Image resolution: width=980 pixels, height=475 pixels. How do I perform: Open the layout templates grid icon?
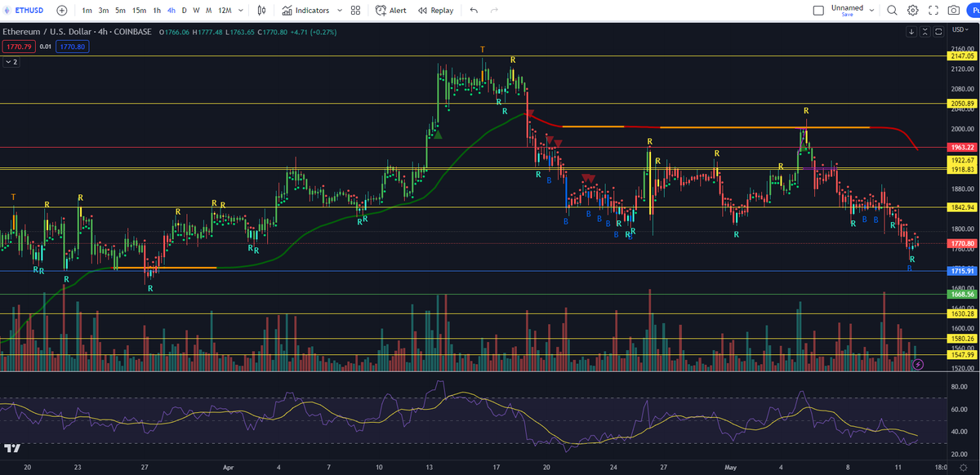click(355, 11)
